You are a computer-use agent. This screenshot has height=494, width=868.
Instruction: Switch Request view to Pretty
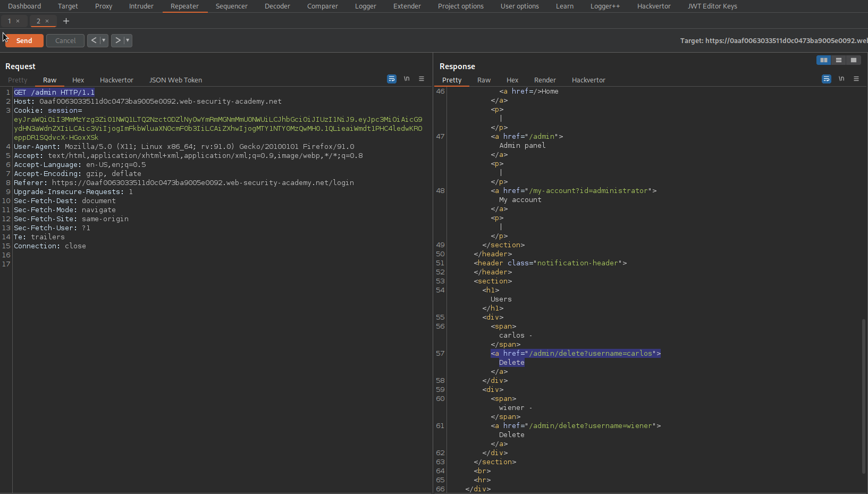18,80
